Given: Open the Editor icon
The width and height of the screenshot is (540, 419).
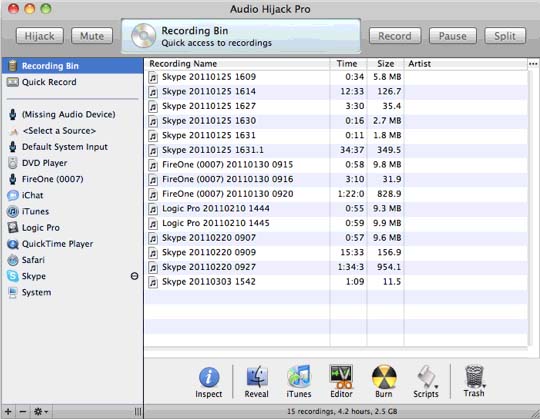Looking at the screenshot, I should coord(341,376).
